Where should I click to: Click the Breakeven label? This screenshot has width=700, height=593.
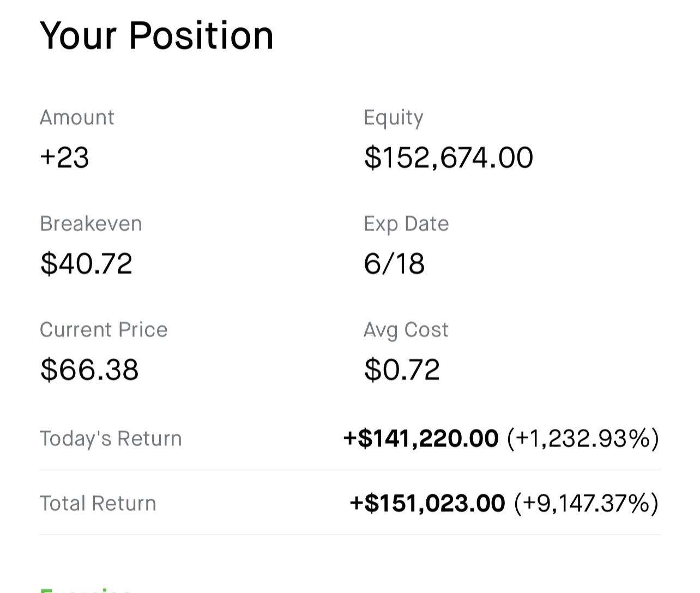90,223
